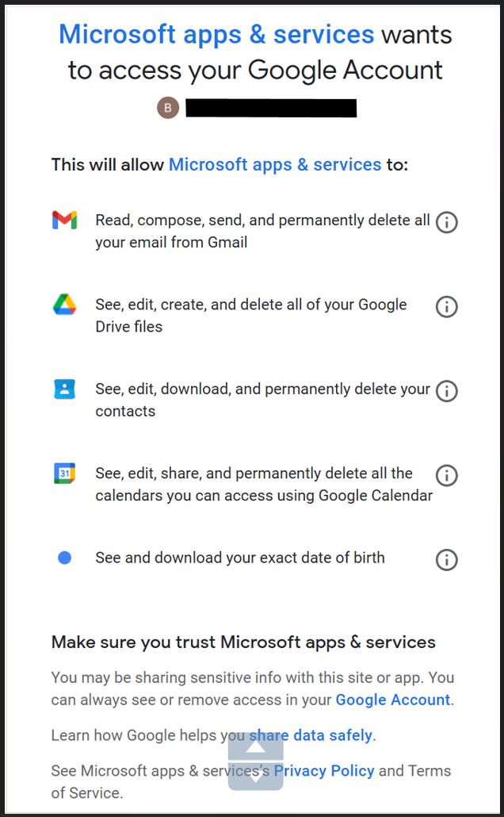Click the Gmail icon

click(65, 221)
